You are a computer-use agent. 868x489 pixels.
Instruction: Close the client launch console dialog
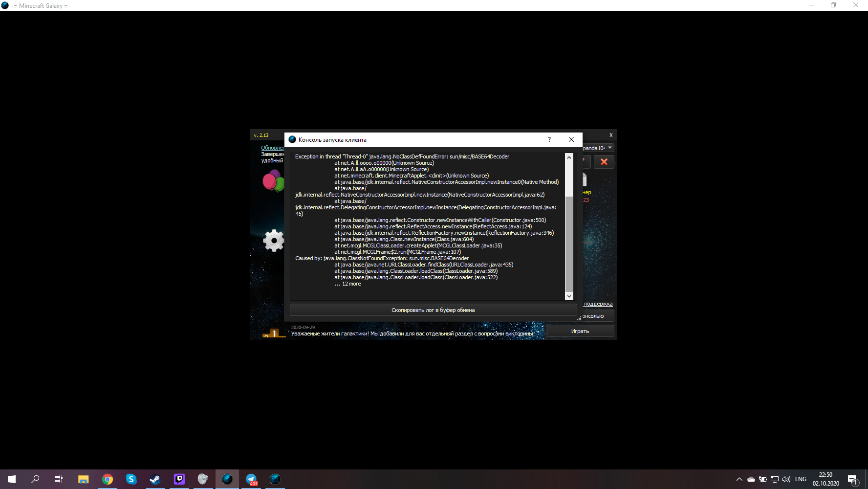(571, 139)
